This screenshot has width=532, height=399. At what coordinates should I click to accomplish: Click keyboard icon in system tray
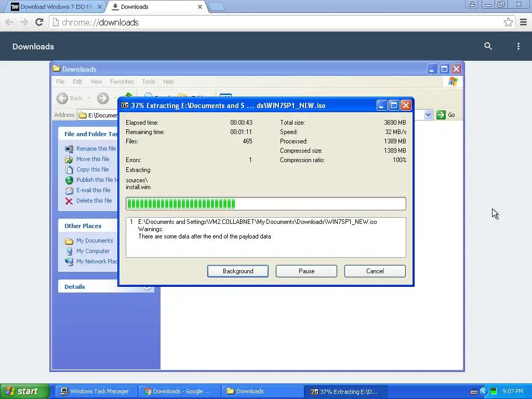pyautogui.click(x=474, y=392)
